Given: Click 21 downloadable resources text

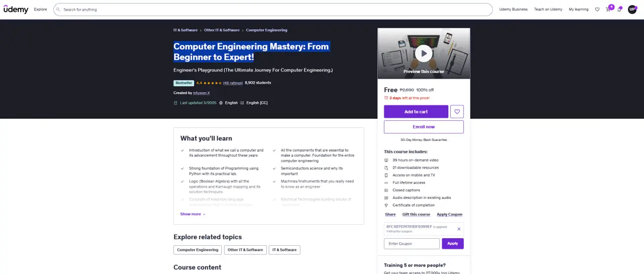Looking at the screenshot, I should click(x=416, y=168).
